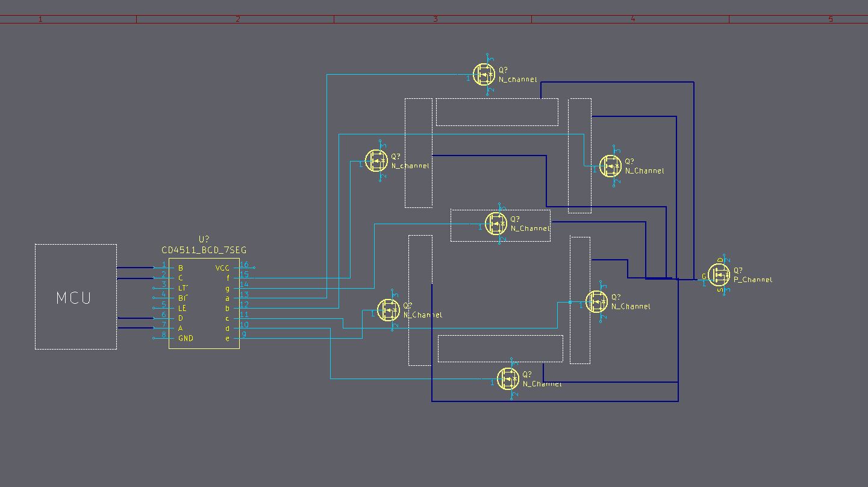Click input pin D label on the IC
Image resolution: width=868 pixels, height=487 pixels.
[x=180, y=318]
